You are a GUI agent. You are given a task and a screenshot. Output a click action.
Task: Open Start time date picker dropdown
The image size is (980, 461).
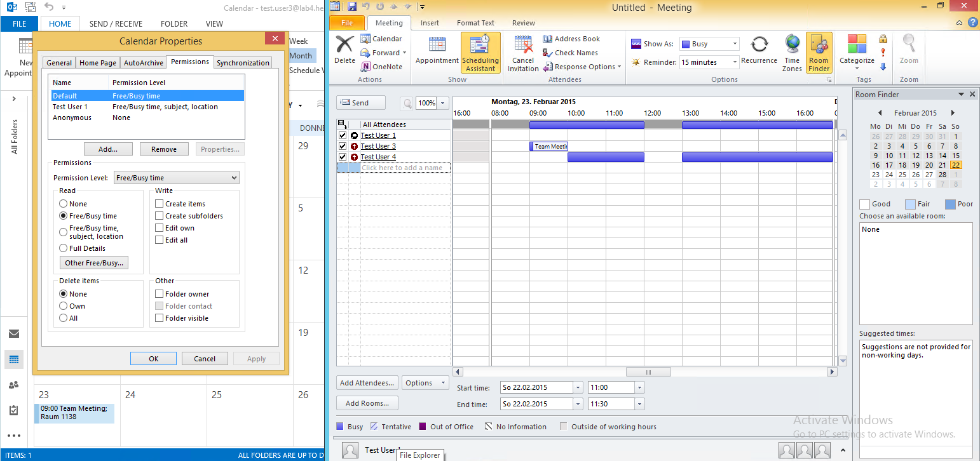[x=578, y=387]
